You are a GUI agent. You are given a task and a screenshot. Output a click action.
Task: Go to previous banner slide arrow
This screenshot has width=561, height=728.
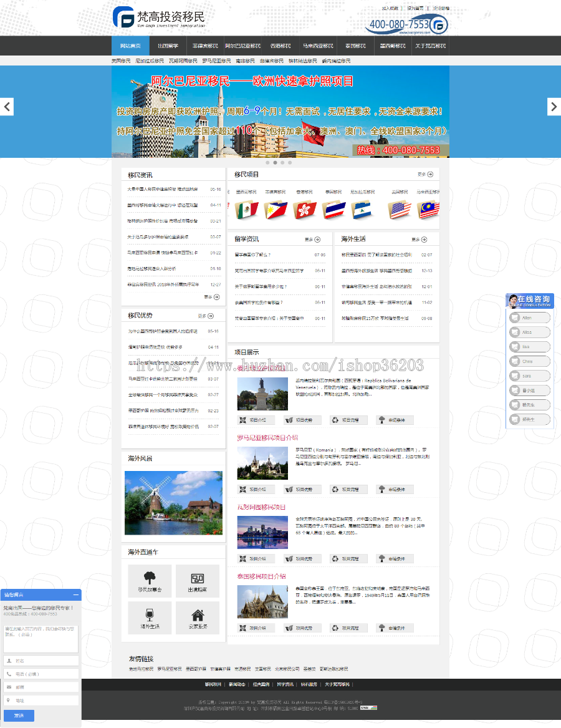coord(7,107)
